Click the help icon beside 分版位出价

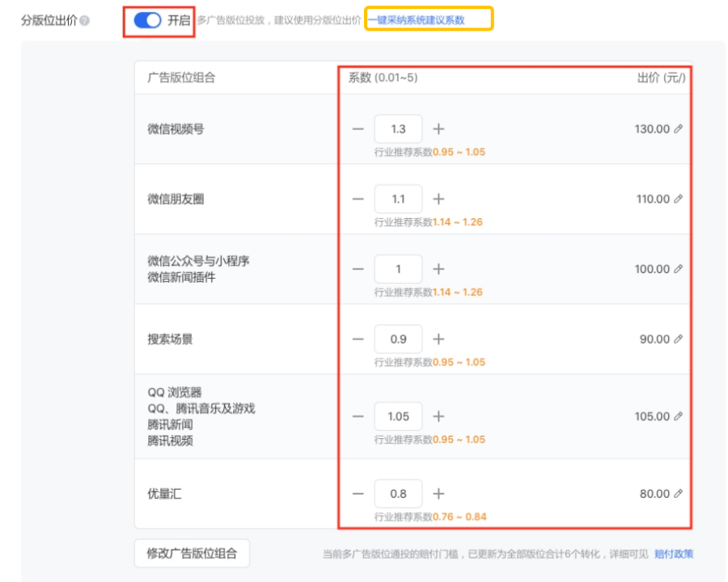[x=85, y=22]
